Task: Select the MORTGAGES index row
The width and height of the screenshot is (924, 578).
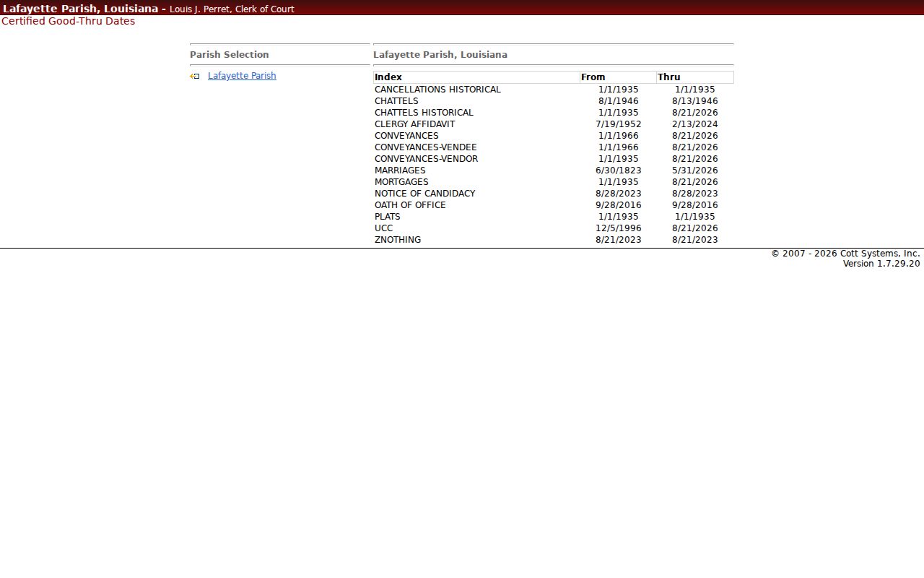Action: [554, 182]
